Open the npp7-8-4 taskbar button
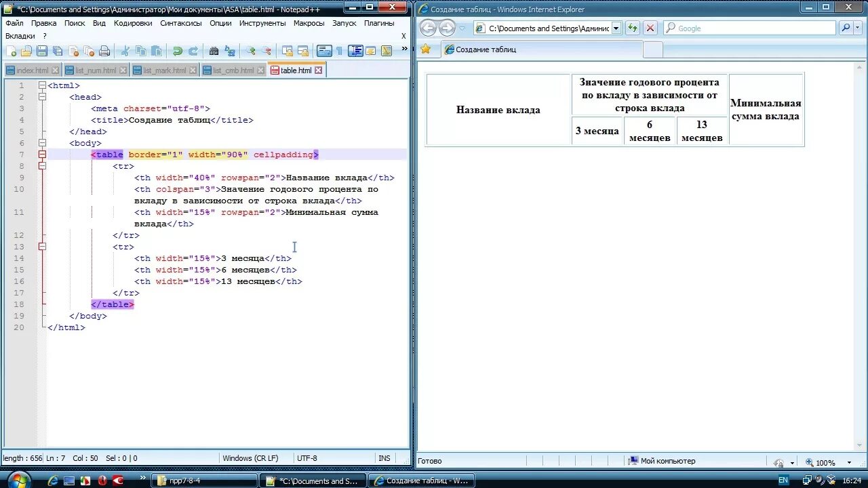 203,481
